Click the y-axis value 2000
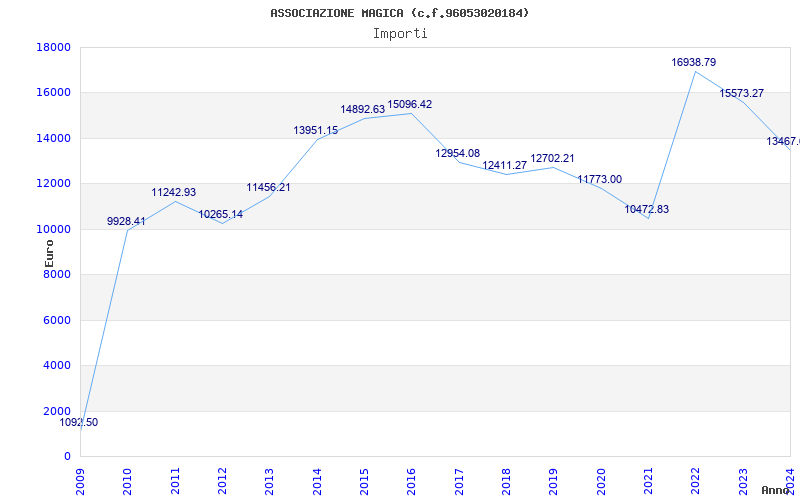The height and width of the screenshot is (500, 800). coord(56,411)
